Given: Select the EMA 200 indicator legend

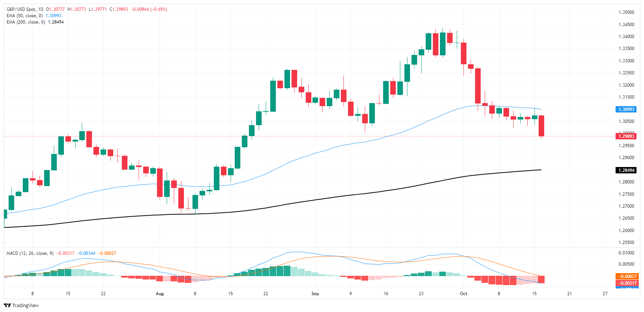Looking at the screenshot, I should 26,22.
